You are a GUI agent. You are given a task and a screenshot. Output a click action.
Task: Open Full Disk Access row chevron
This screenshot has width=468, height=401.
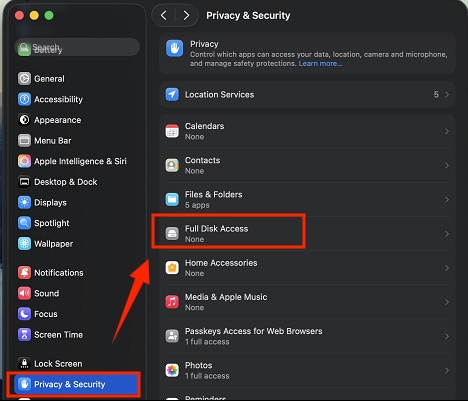[x=447, y=234]
